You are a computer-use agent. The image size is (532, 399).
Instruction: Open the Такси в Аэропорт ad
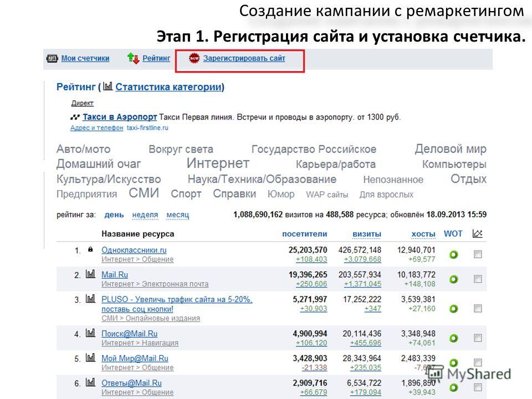coord(120,117)
